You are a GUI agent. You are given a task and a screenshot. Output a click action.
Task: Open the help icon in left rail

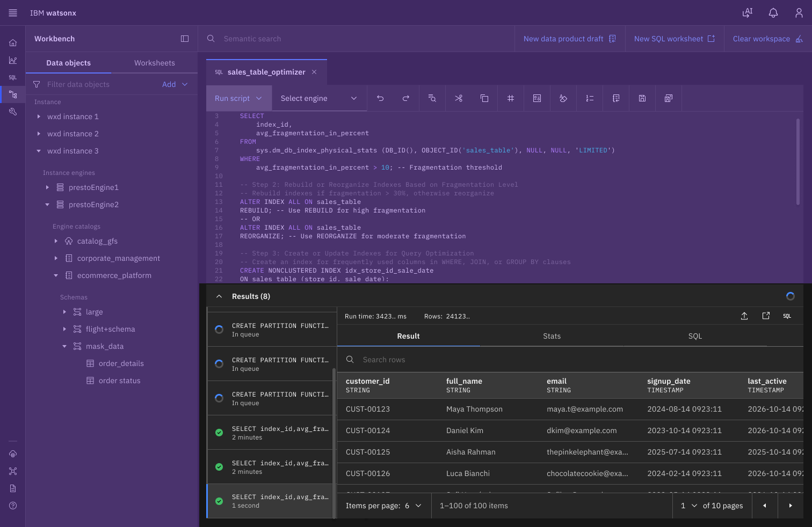(x=13, y=506)
